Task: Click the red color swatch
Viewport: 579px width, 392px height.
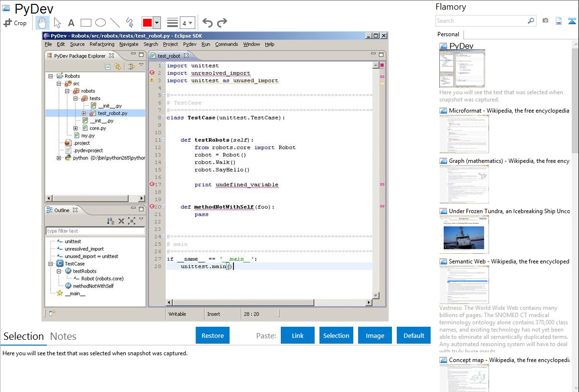Action: point(147,23)
